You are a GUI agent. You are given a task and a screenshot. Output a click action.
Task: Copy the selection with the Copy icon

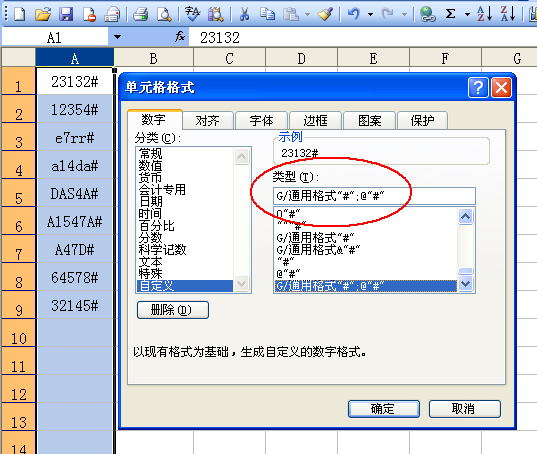tap(267, 14)
